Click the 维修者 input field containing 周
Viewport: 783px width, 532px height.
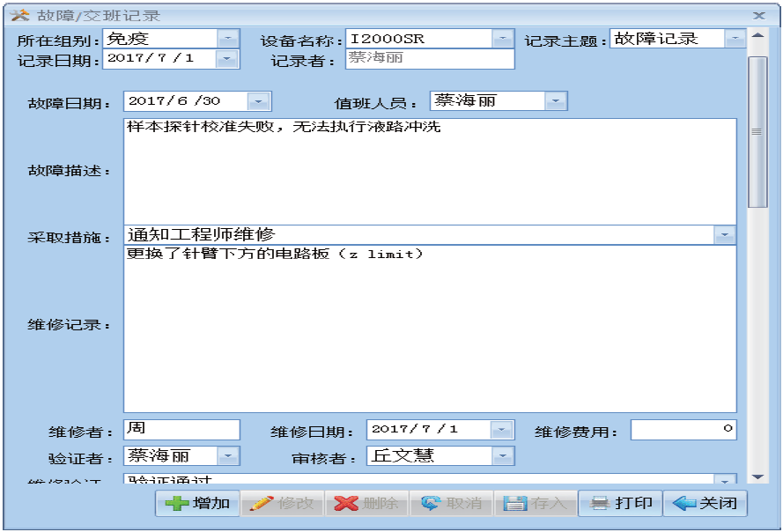point(181,430)
